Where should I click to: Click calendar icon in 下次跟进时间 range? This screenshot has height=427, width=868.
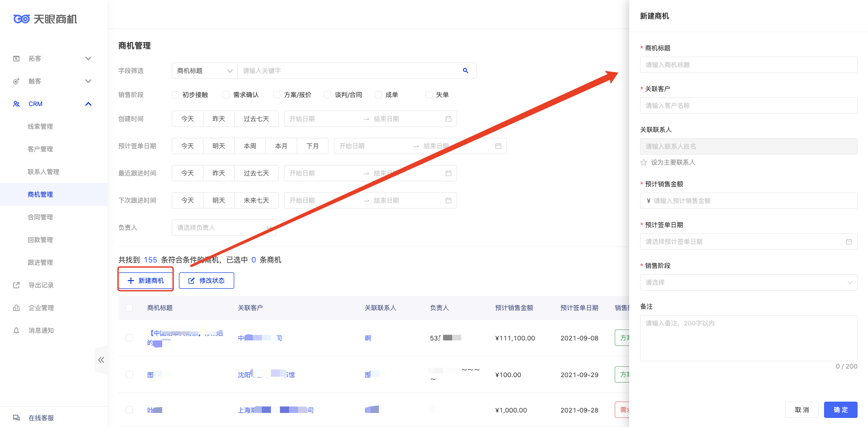coord(448,200)
